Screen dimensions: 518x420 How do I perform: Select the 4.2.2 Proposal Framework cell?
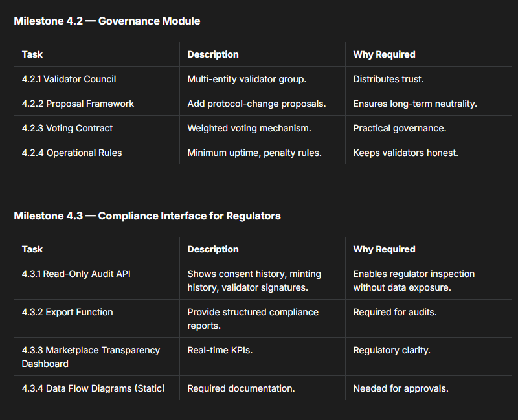(78, 104)
